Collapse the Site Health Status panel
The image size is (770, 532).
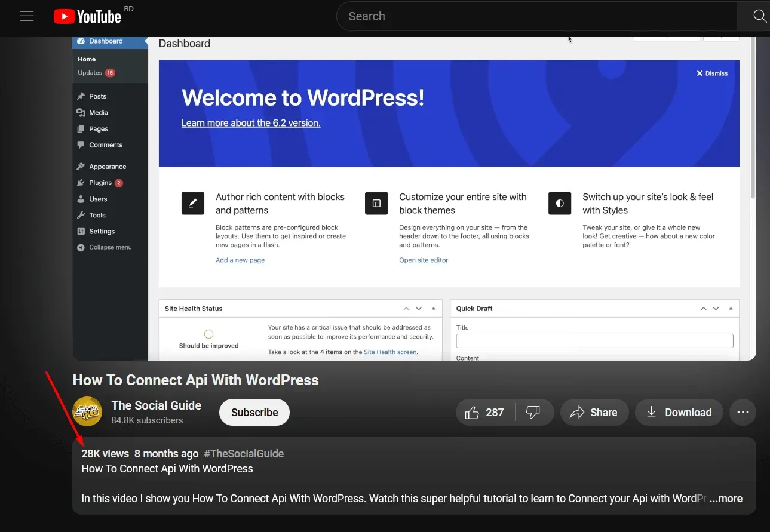click(433, 309)
